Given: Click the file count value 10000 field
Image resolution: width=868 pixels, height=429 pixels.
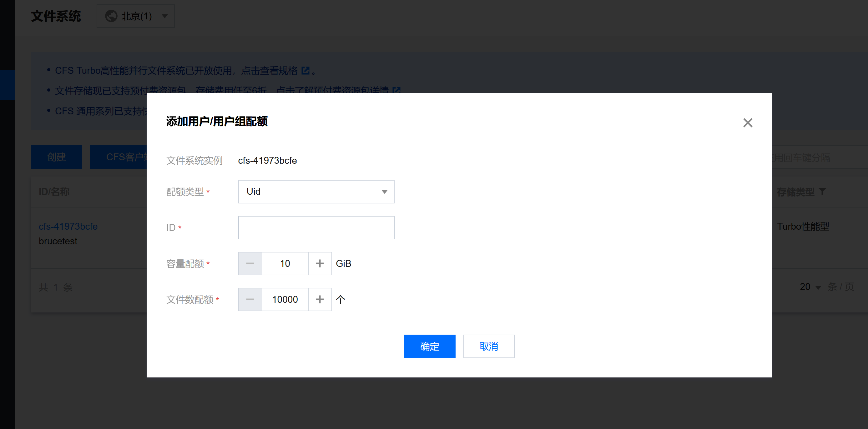Looking at the screenshot, I should click(x=285, y=299).
